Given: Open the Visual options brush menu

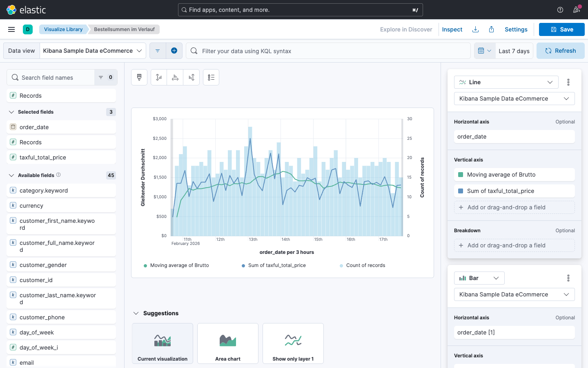Looking at the screenshot, I should coord(139,77).
